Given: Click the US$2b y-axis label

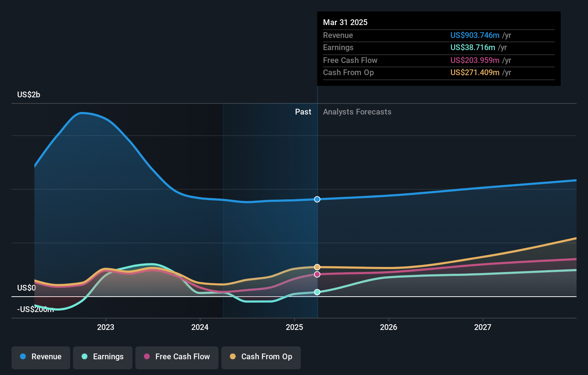Looking at the screenshot, I should click(x=29, y=95).
